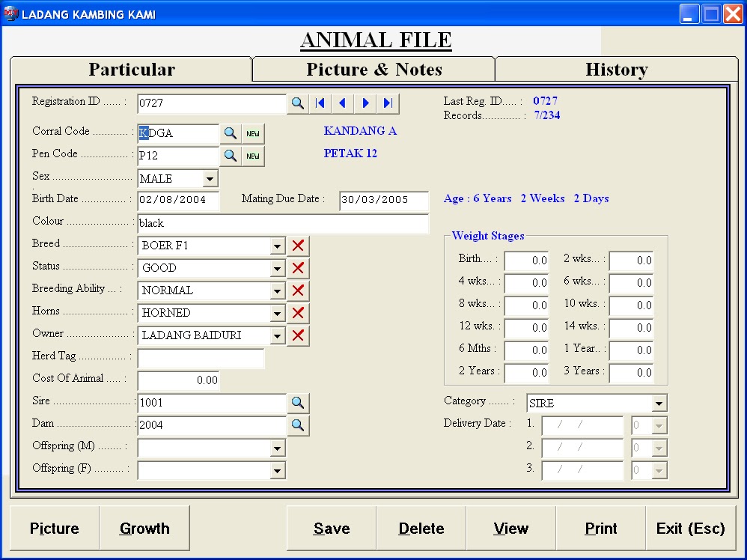The width and height of the screenshot is (747, 560).
Task: Advance to the next animal record
Action: pyautogui.click(x=365, y=103)
